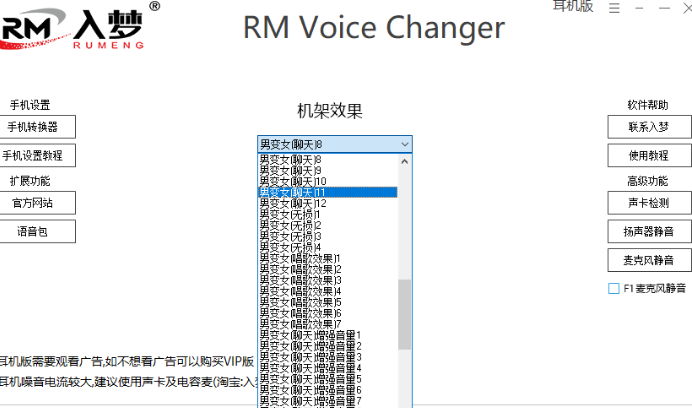This screenshot has height=408, width=692.
Task: Select 男变女(无损)1 option
Action: tap(327, 215)
